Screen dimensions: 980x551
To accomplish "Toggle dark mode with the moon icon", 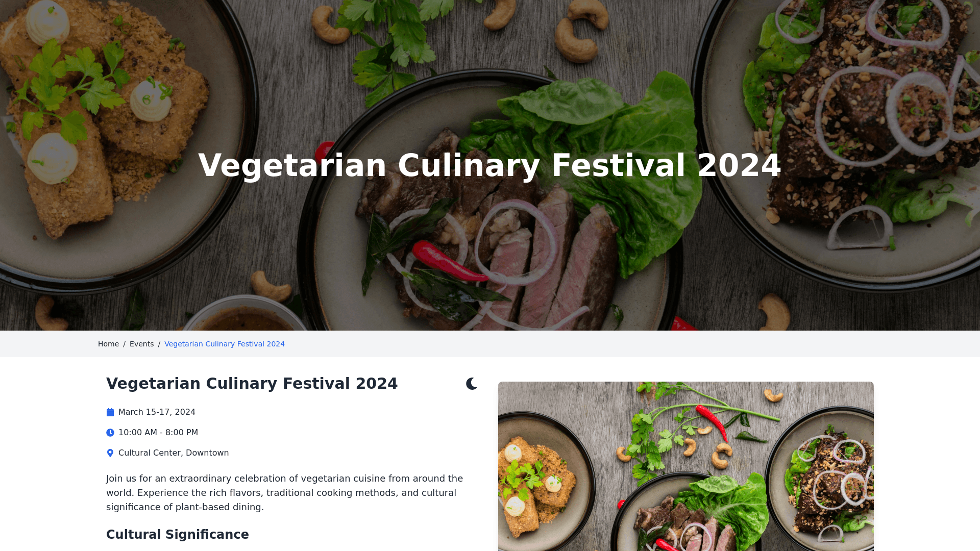I will 472,384.
